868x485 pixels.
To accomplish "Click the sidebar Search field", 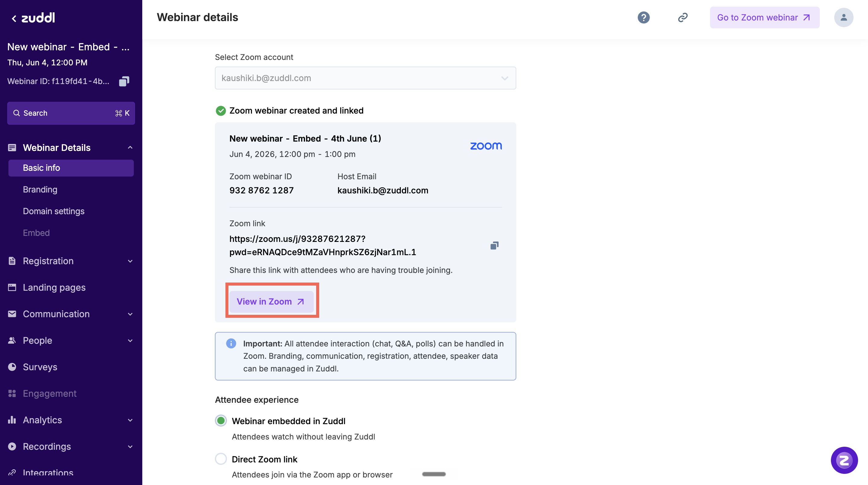I will (x=71, y=113).
